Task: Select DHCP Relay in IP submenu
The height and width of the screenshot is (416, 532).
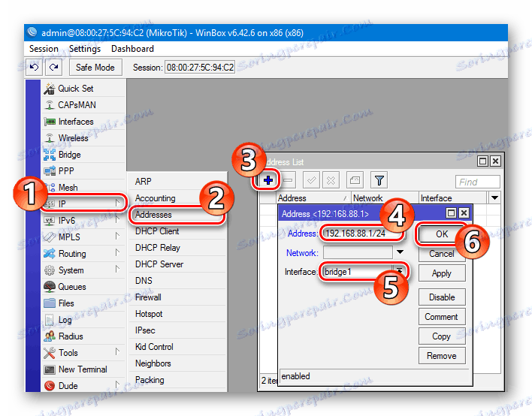Action: (177, 248)
